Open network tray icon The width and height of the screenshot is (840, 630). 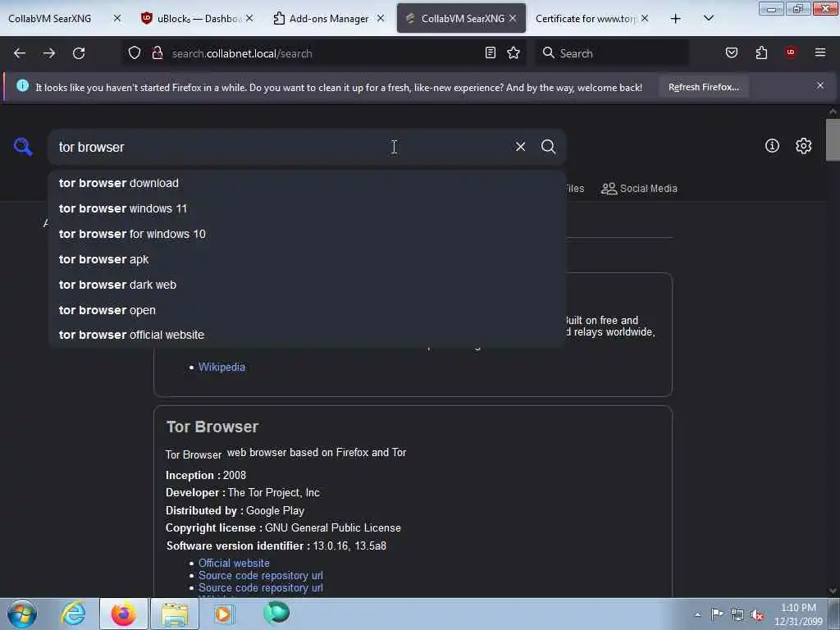click(737, 615)
